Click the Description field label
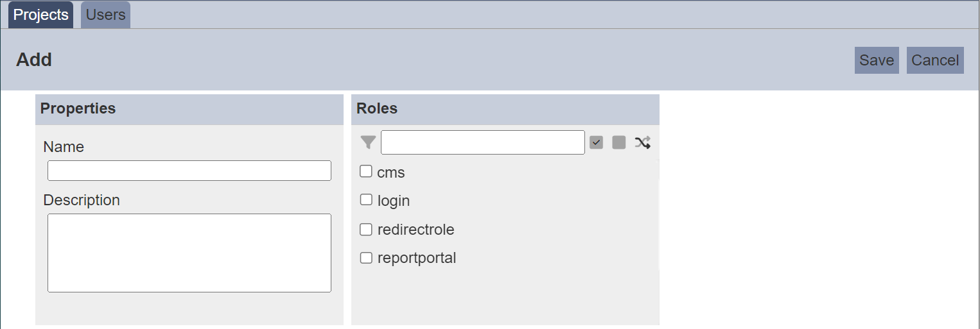The height and width of the screenshot is (329, 980). tap(82, 200)
